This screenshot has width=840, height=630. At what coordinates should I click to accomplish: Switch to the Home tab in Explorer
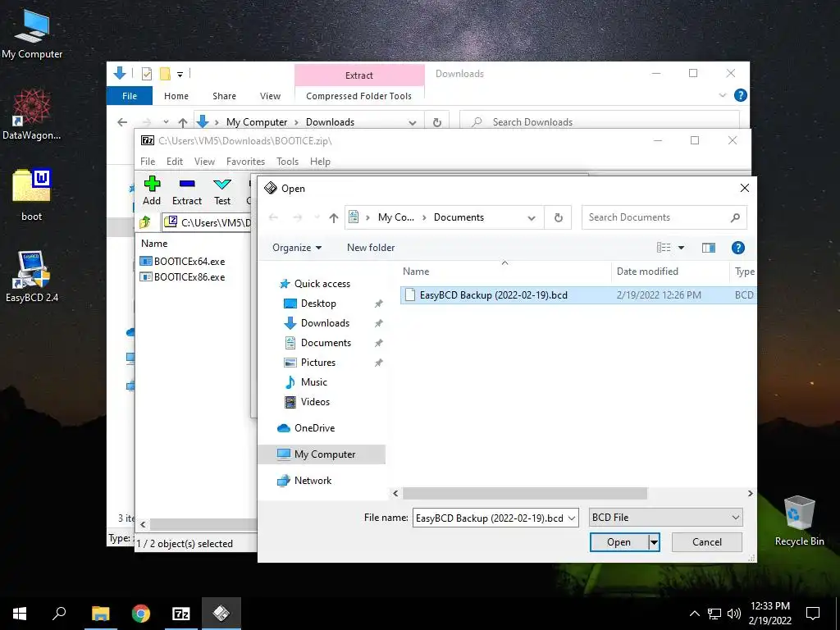176,96
